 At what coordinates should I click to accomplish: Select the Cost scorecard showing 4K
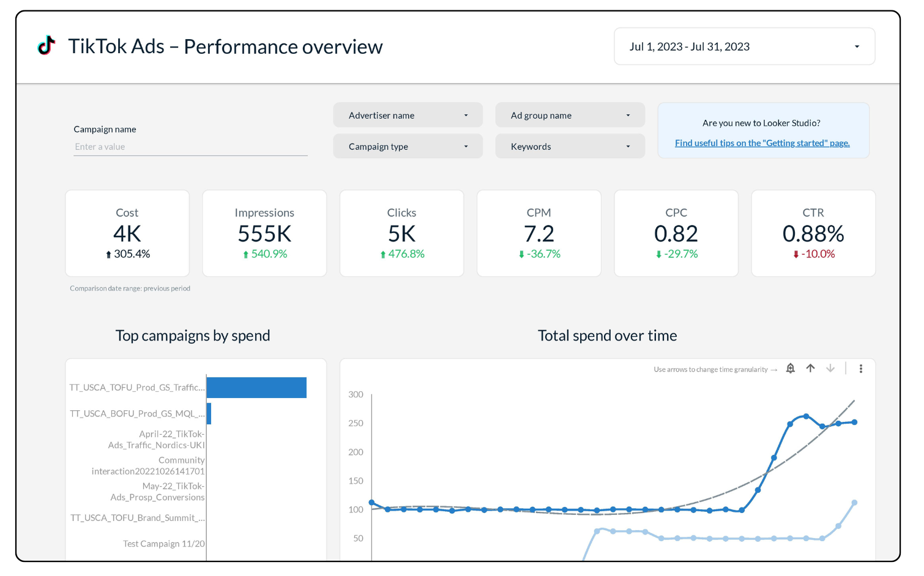pos(127,233)
